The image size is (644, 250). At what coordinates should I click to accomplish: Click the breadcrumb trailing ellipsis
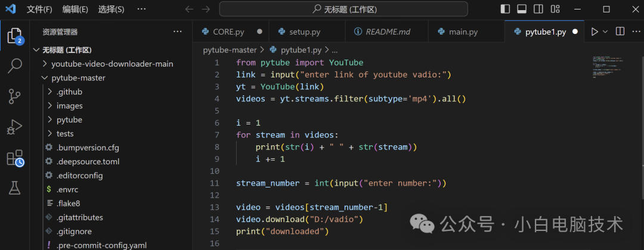point(335,50)
